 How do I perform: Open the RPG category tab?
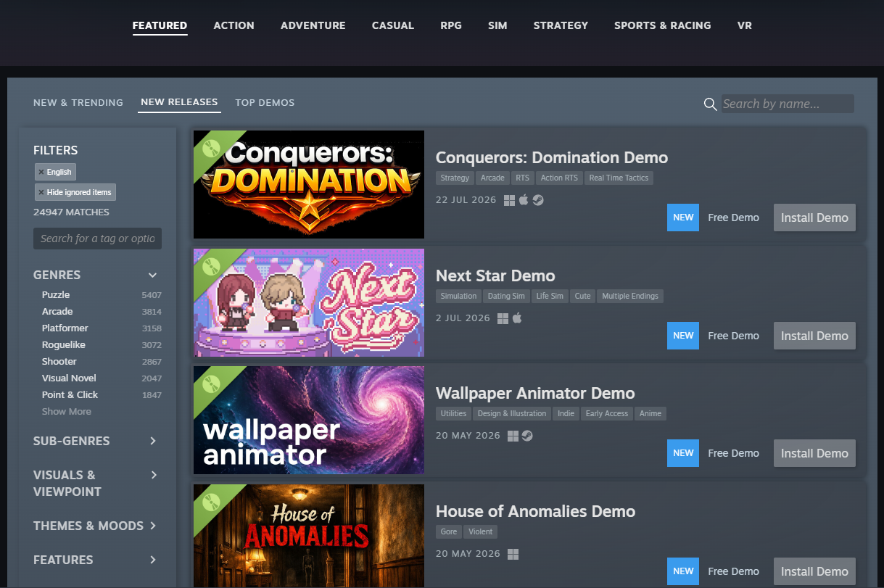point(451,25)
